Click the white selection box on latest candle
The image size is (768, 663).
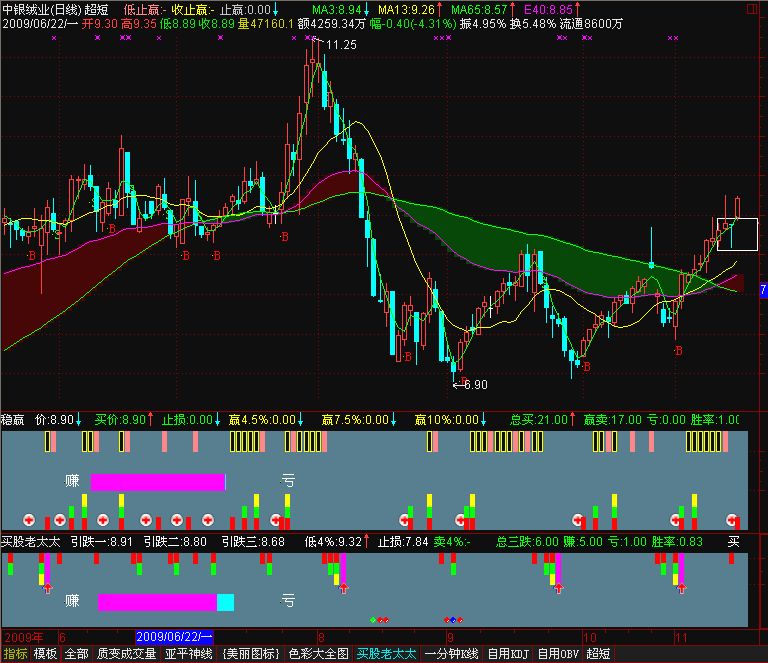737,233
